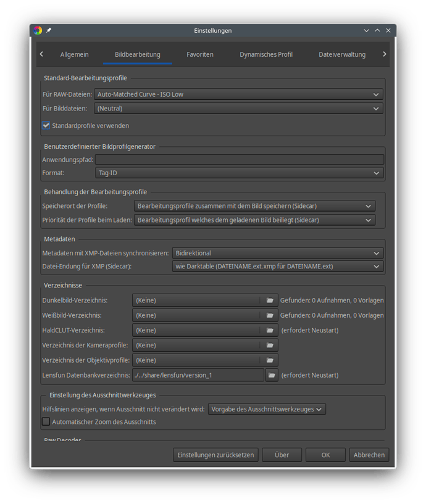Image resolution: width=426 pixels, height=504 pixels.
Task: Click Weißbild 'Gefunden: 0 Aufnahmen, 0 Vorlagen' text
Action: [x=332, y=315]
